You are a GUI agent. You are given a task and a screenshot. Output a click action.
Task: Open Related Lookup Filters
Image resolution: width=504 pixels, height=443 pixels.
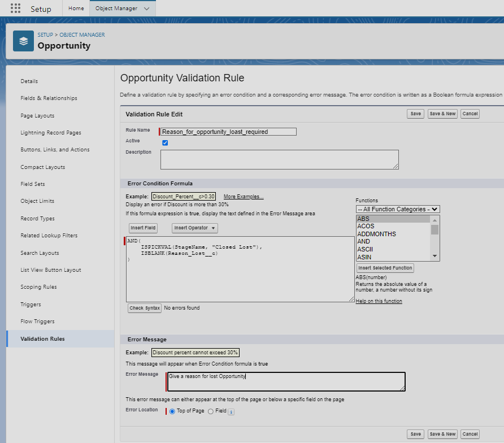click(49, 236)
